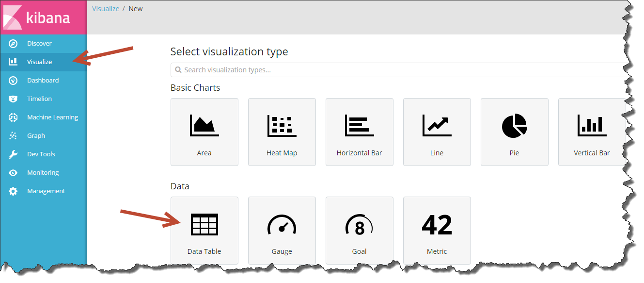Click the Visualize breadcrumb link
Viewport: 644px width, 283px height.
pyautogui.click(x=106, y=9)
